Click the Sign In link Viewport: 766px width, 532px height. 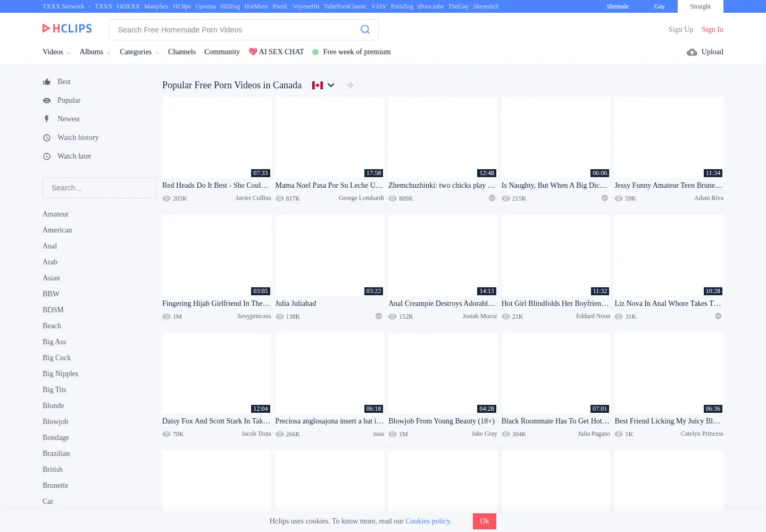[x=712, y=30]
